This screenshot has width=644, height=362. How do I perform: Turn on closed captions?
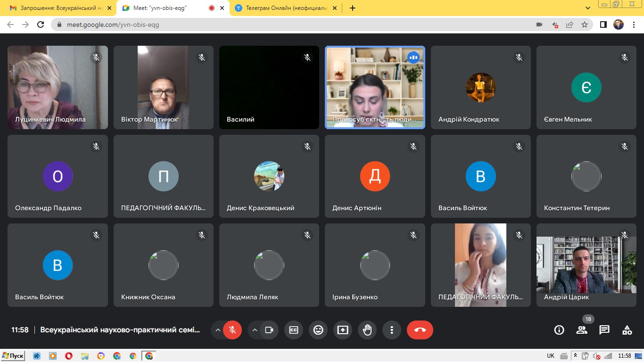click(x=294, y=330)
